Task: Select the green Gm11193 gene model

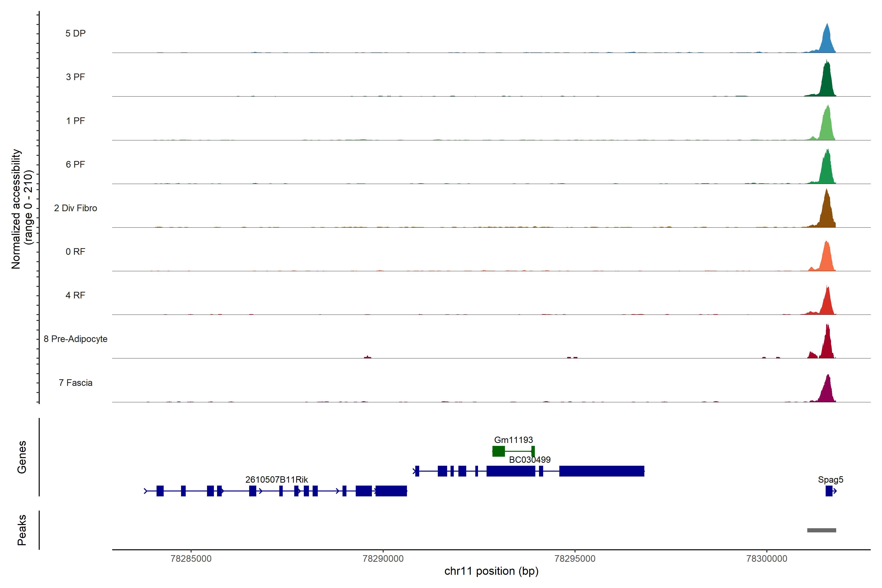Action: [x=499, y=451]
